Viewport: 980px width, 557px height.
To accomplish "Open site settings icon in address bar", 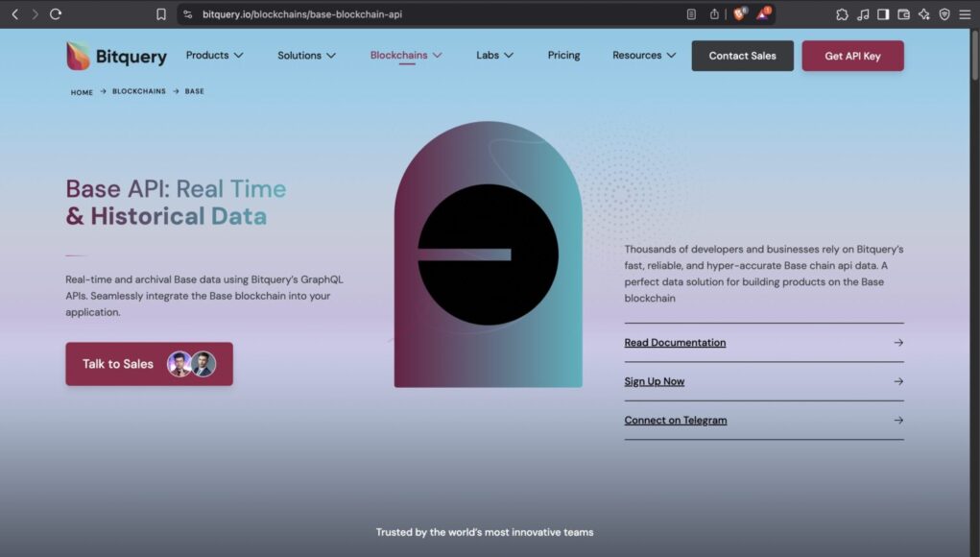I will click(x=187, y=13).
